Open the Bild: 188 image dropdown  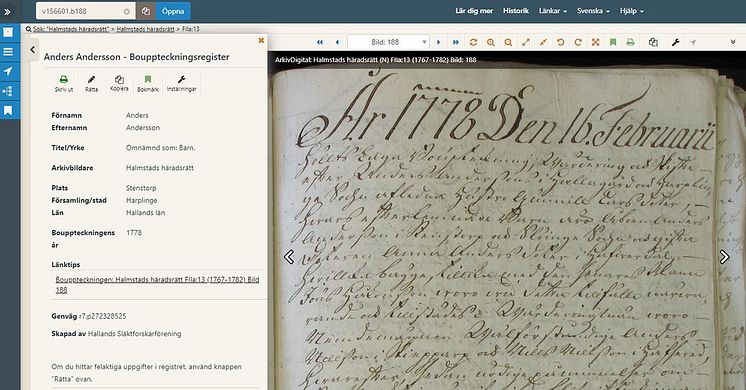coord(388,42)
